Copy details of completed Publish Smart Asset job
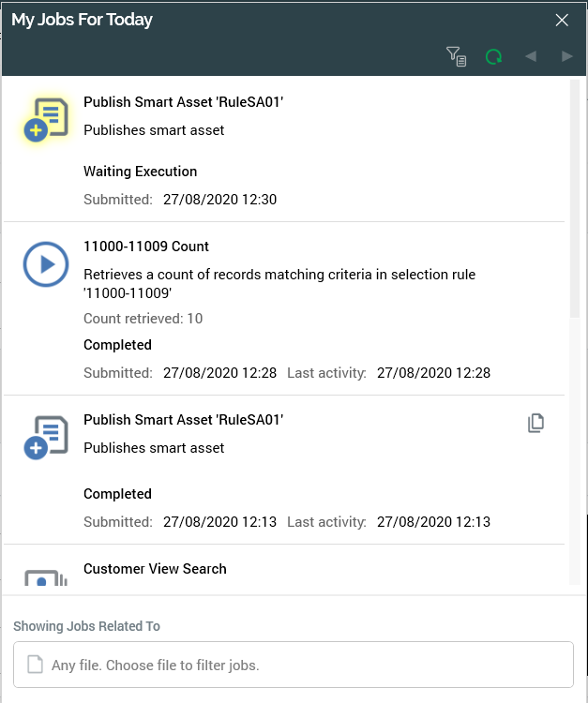This screenshot has width=588, height=703. [535, 424]
